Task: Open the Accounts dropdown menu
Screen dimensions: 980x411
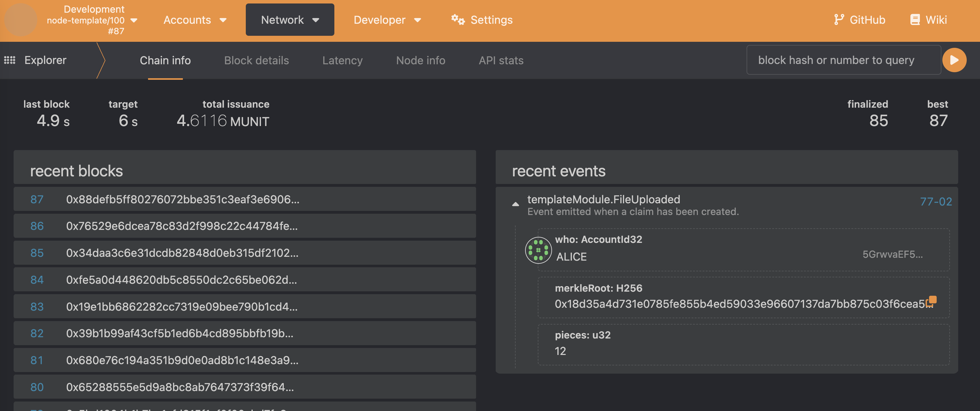Action: coord(195,20)
